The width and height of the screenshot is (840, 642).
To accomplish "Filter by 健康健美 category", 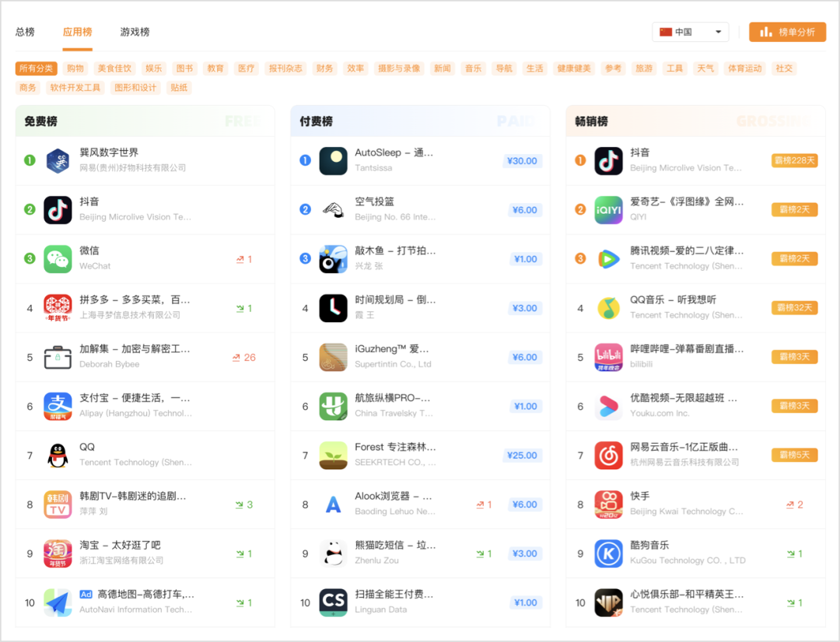I will click(574, 68).
